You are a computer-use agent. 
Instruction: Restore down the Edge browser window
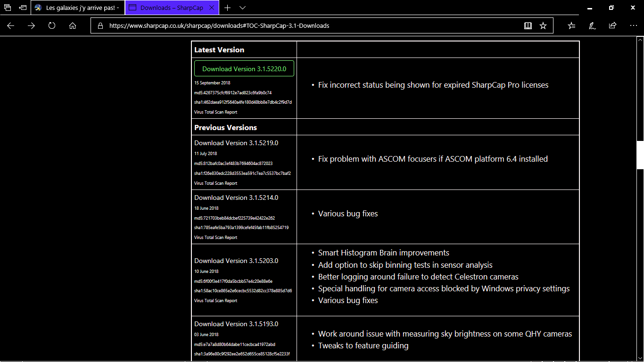(611, 8)
